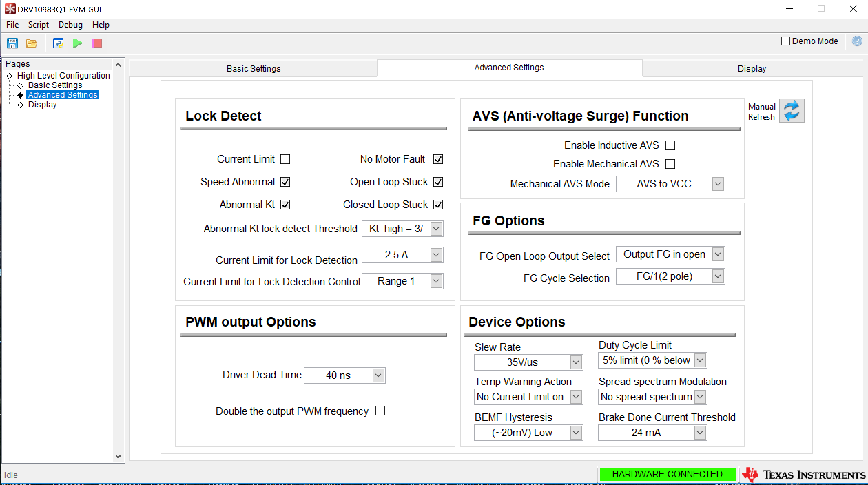The image size is (868, 485).
Task: Open FG Cycle Selection dropdown
Action: click(670, 276)
